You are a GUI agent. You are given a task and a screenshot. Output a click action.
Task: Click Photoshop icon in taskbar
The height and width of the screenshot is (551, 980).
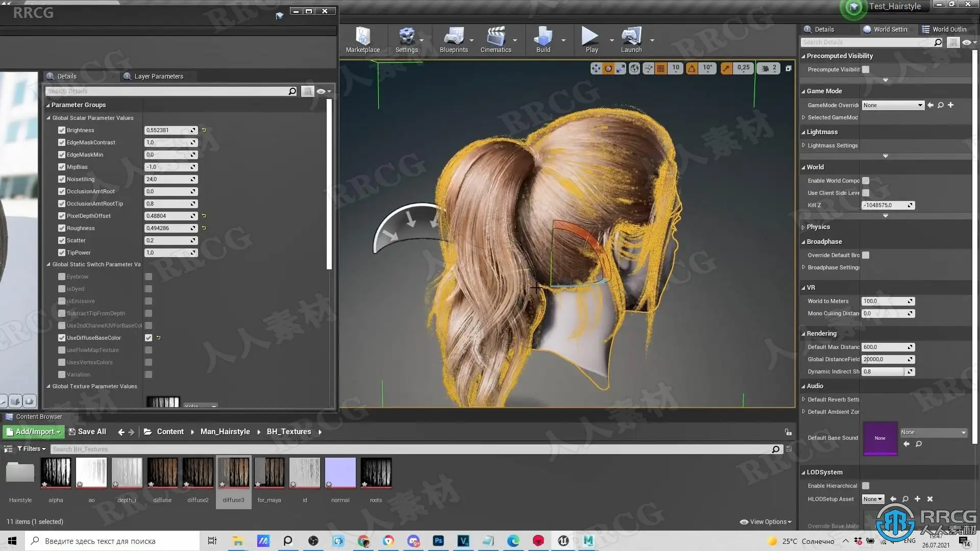point(438,541)
